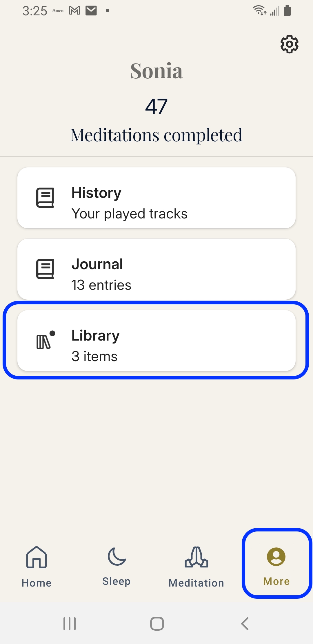Tap the Journal notebook icon
The width and height of the screenshot is (313, 644).
(45, 269)
